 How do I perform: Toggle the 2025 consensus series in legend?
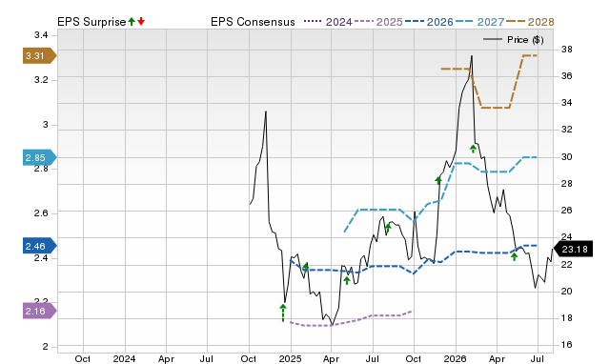pos(378,22)
